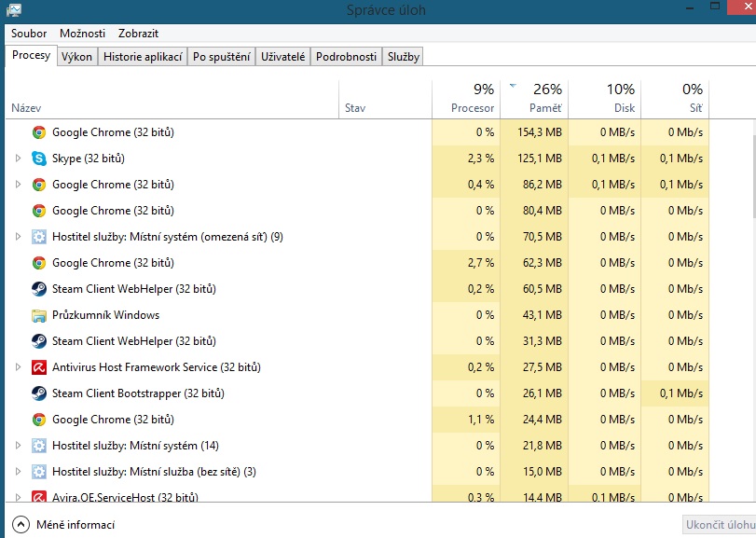The width and height of the screenshot is (756, 538).
Task: Select Steam Client Bootstrapper (32 bitů) name
Action: [138, 393]
